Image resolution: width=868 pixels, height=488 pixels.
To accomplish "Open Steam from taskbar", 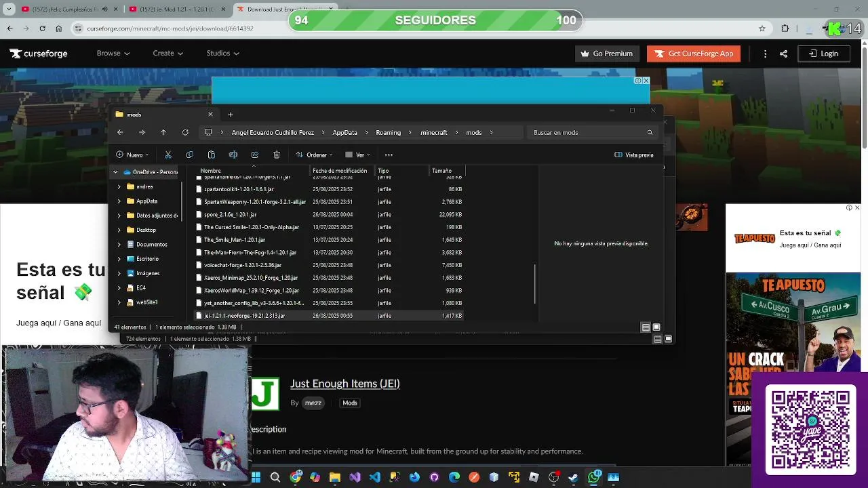I will (x=574, y=477).
